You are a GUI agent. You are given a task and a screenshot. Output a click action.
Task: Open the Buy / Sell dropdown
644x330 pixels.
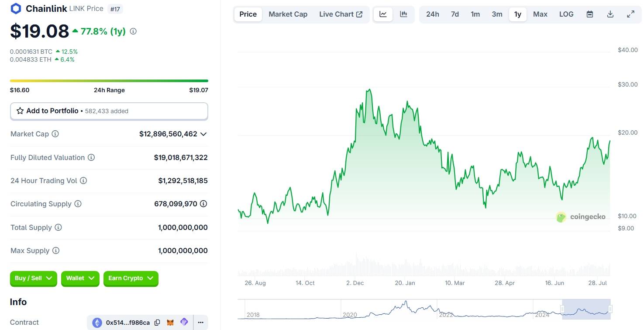click(x=34, y=278)
